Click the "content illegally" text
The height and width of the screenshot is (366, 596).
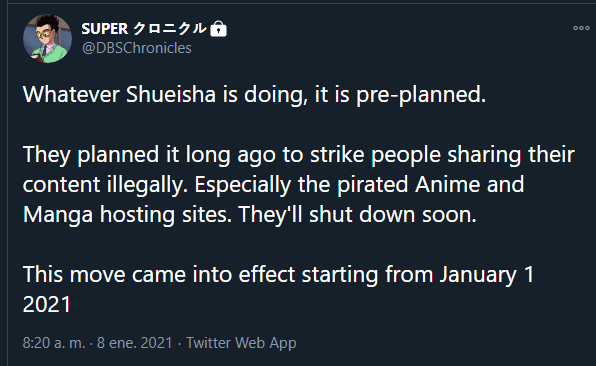pyautogui.click(x=103, y=185)
